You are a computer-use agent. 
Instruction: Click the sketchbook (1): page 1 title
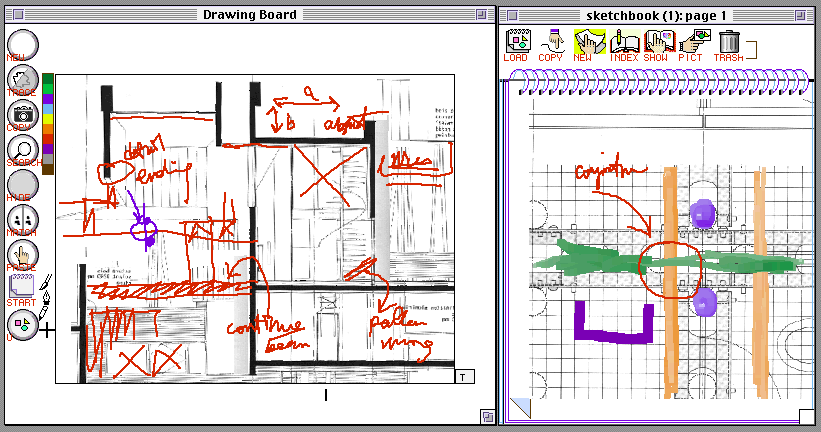point(656,16)
